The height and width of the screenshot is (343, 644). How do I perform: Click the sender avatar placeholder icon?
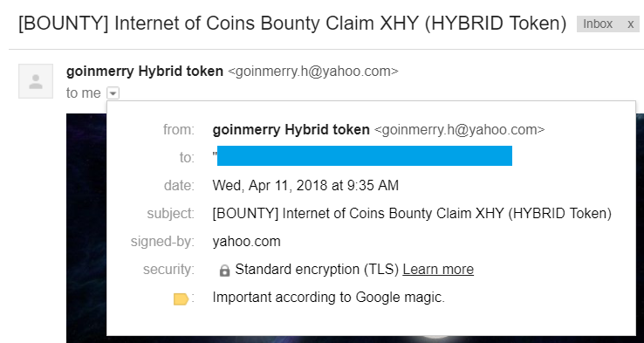point(36,81)
